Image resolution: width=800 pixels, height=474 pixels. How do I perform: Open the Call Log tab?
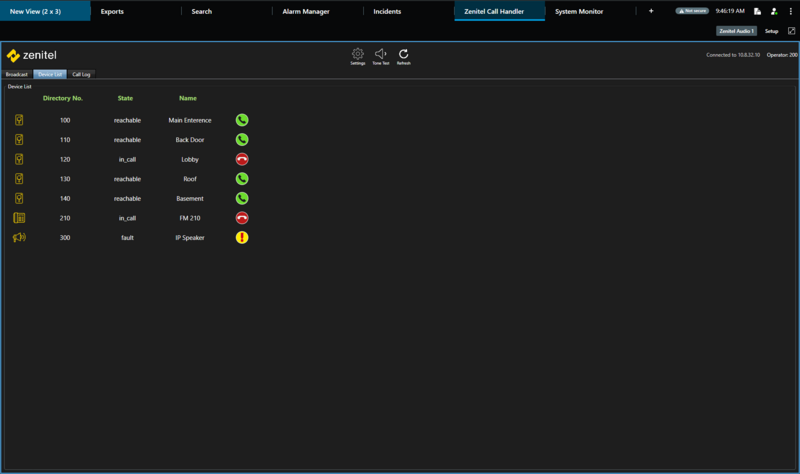[81, 75]
